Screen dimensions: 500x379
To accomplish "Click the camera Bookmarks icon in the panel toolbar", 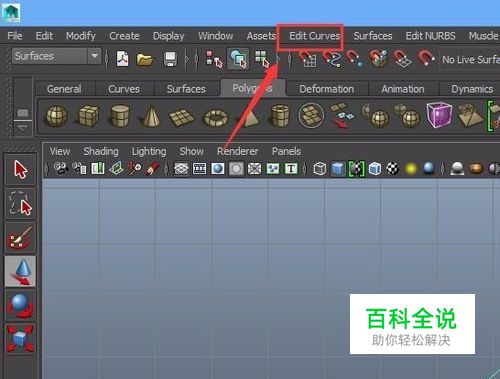I will [98, 168].
